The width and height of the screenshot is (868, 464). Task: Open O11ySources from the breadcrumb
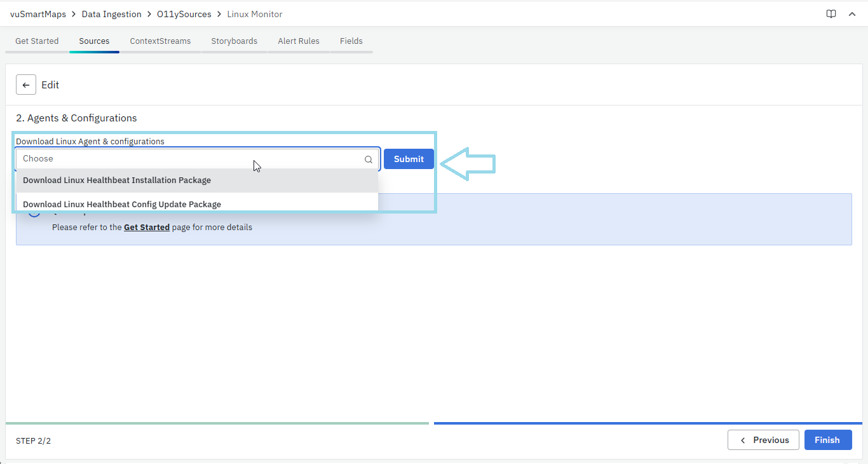click(x=184, y=13)
